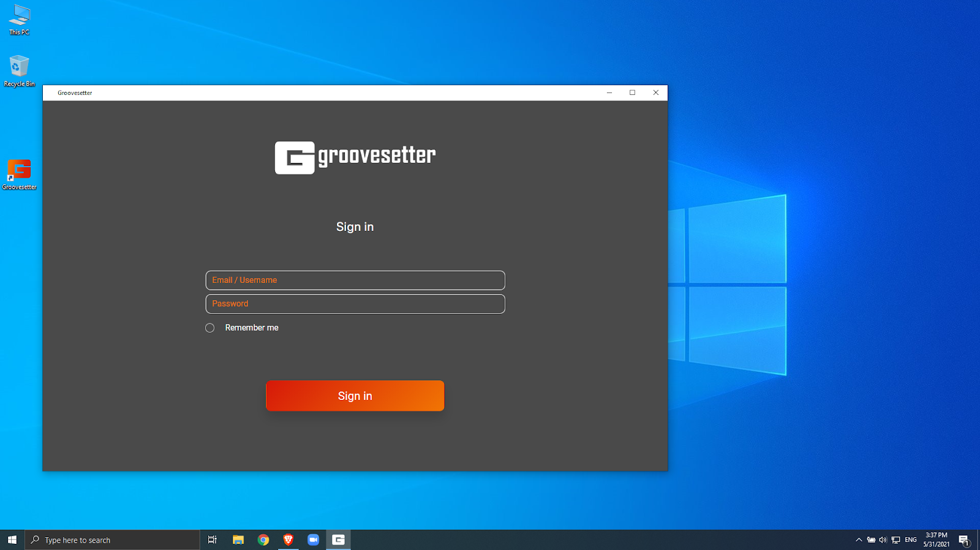980x550 pixels.
Task: Select the Recycle Bin desktop icon
Action: [x=19, y=71]
